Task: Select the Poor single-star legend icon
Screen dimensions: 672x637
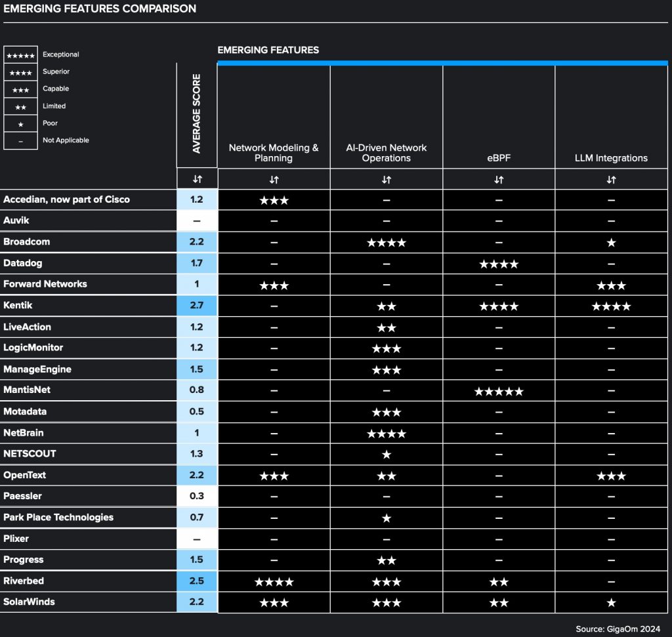Action: 20,123
